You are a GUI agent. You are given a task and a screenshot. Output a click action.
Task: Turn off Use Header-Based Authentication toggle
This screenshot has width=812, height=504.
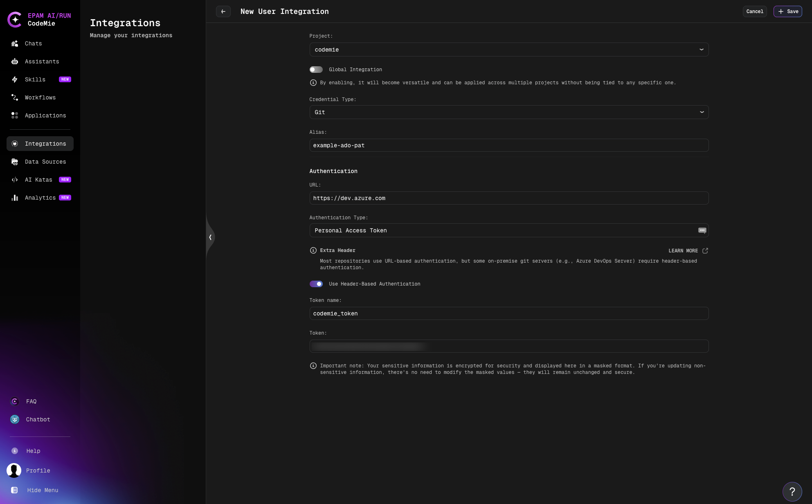[x=316, y=284]
